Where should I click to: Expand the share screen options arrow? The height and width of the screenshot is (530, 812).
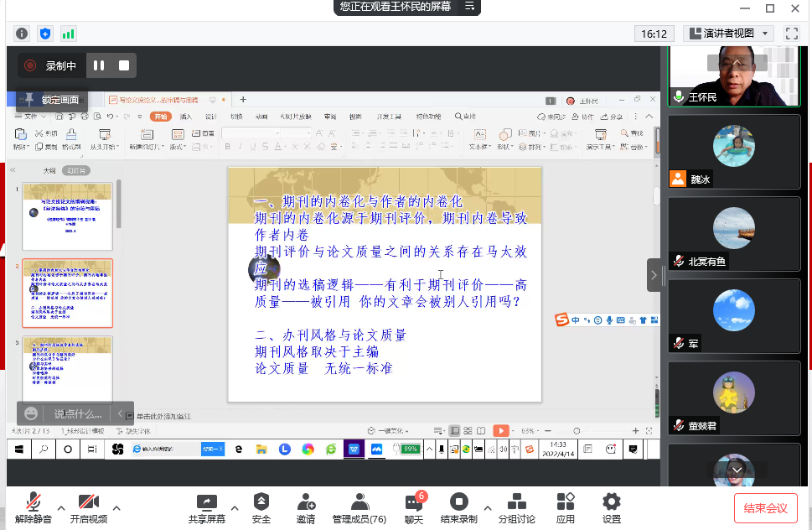point(235,508)
